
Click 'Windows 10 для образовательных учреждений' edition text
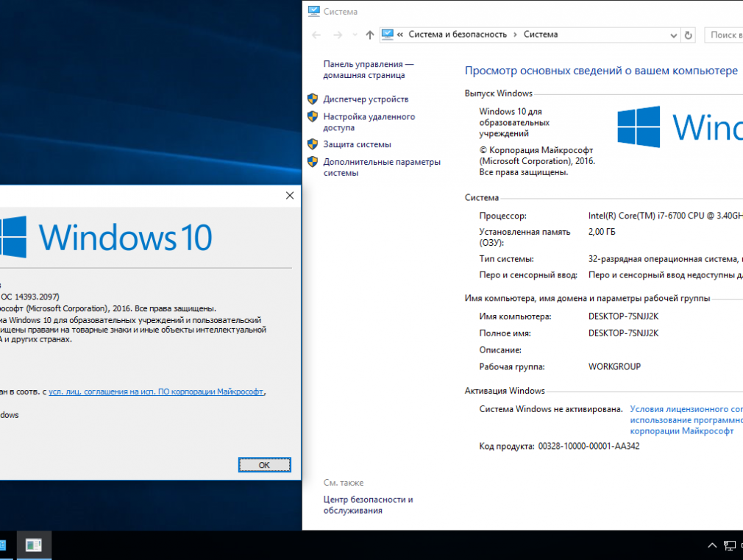[x=514, y=122]
